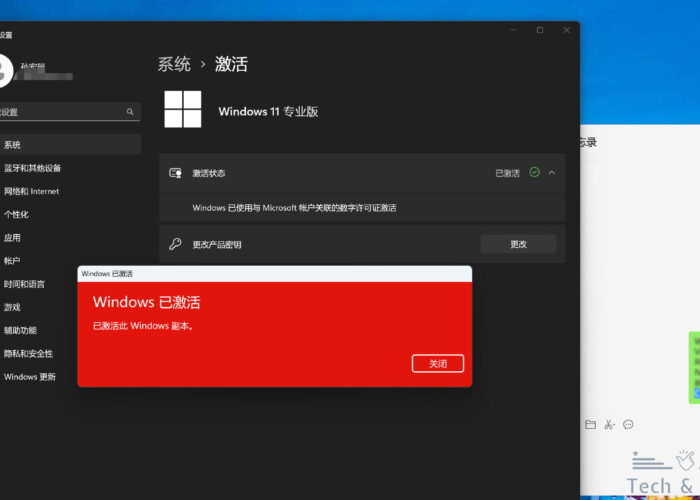Click the 已激活此 Windows 副本 message

pyautogui.click(x=143, y=326)
